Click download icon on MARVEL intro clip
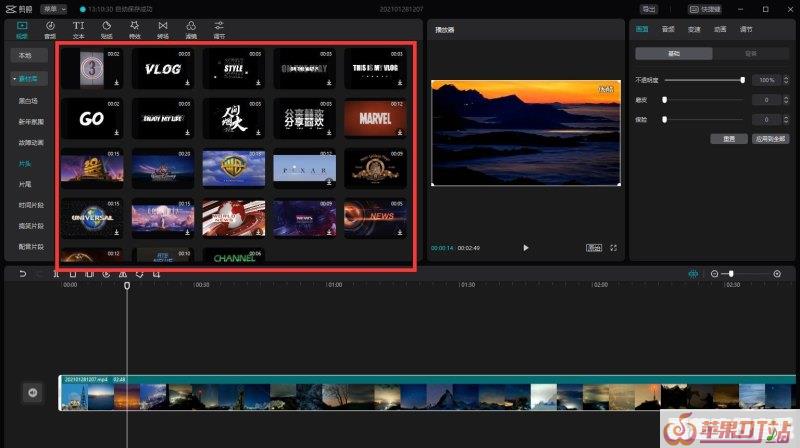The image size is (800, 448). click(400, 133)
